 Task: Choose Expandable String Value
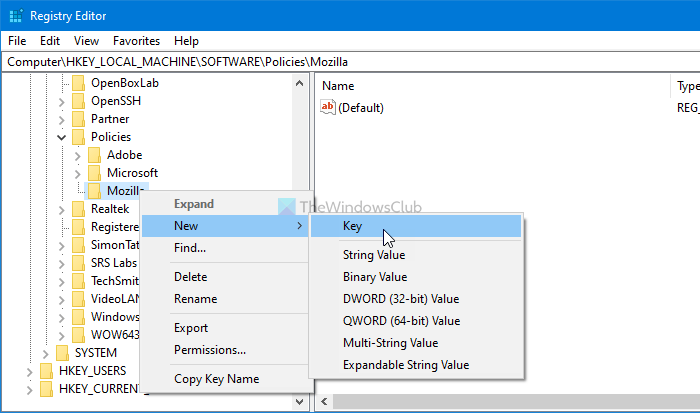[416, 365]
